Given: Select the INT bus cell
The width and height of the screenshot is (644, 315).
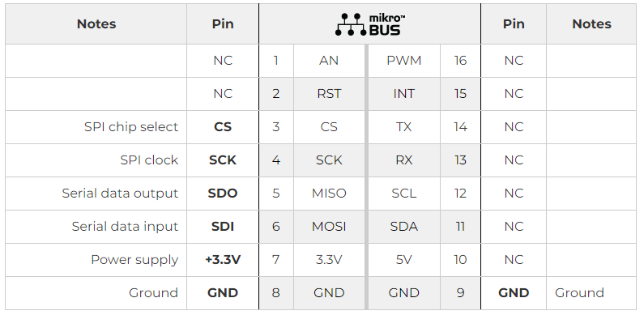Looking at the screenshot, I should coord(403,94).
